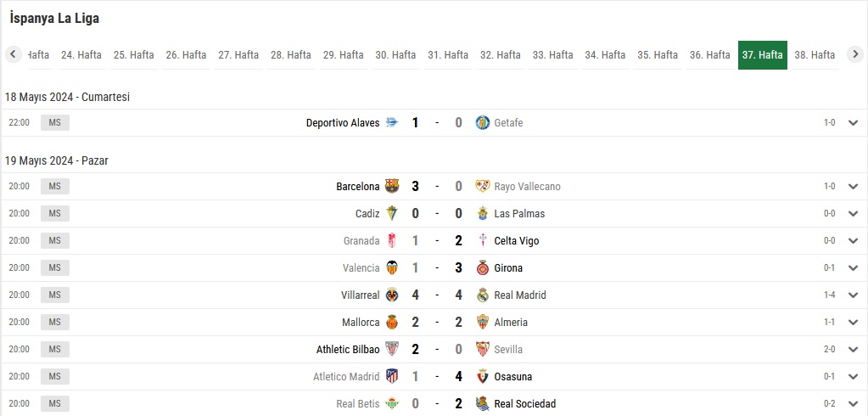868x416 pixels.
Task: Click the Atletico Madrid crest
Action: pos(392,377)
